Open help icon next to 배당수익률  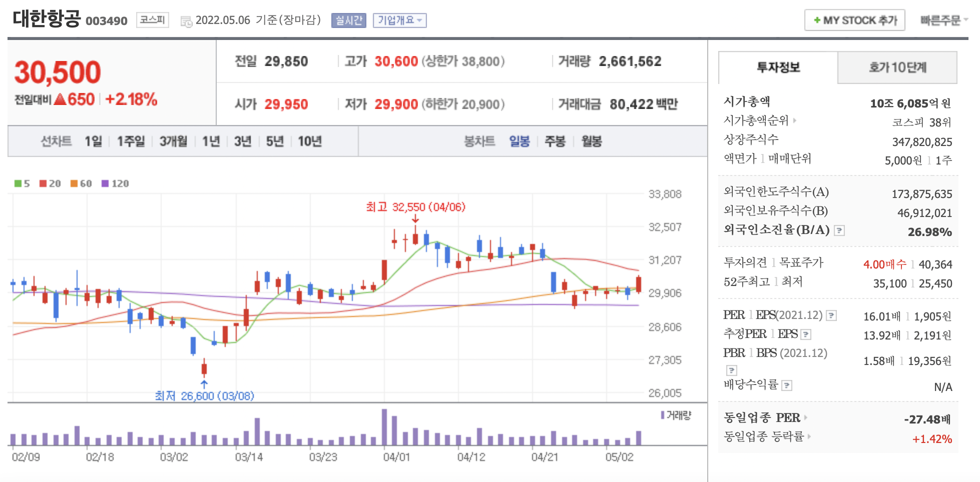pos(787,385)
